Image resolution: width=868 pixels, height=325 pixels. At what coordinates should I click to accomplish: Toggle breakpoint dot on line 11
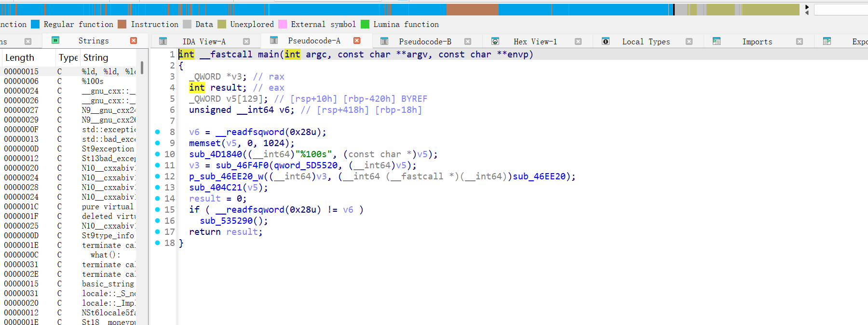[x=158, y=165]
